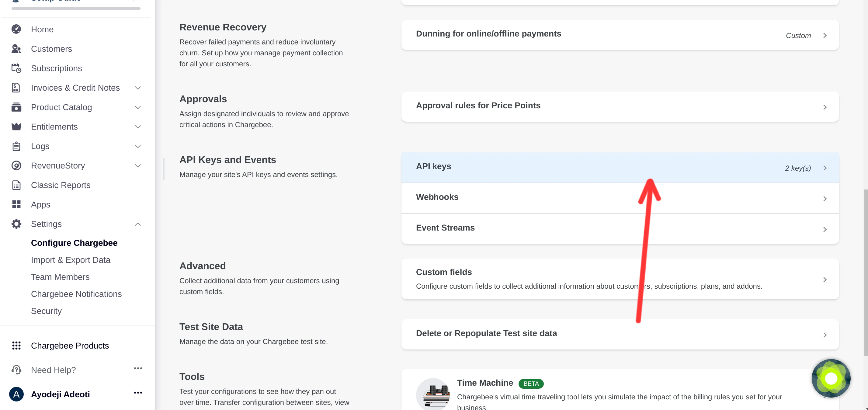
Task: Click the Apps grid icon
Action: 16,204
